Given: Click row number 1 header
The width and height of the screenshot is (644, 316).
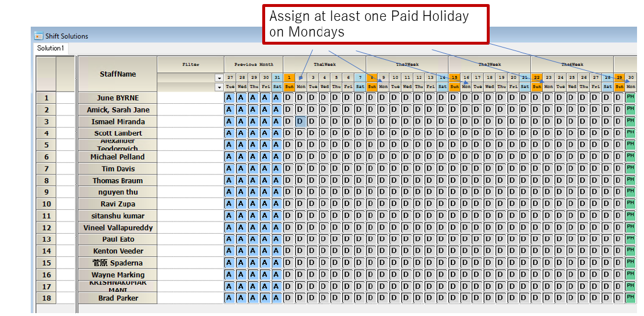Looking at the screenshot, I should 46,97.
